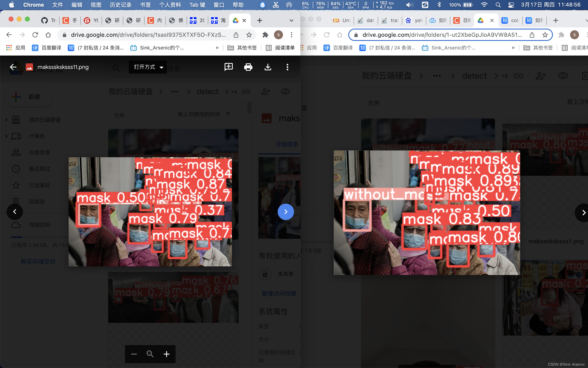Open Spotlight search in menu bar
The image size is (588, 368).
point(498,5)
